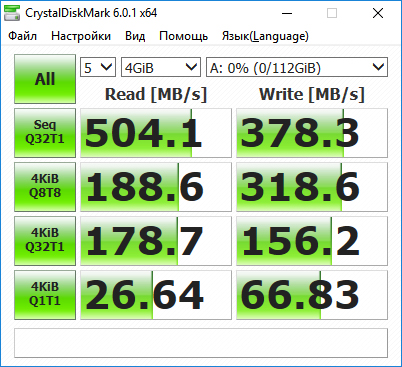The width and height of the screenshot is (402, 367).
Task: Start the Seq Q32T1 test
Action: tap(45, 133)
